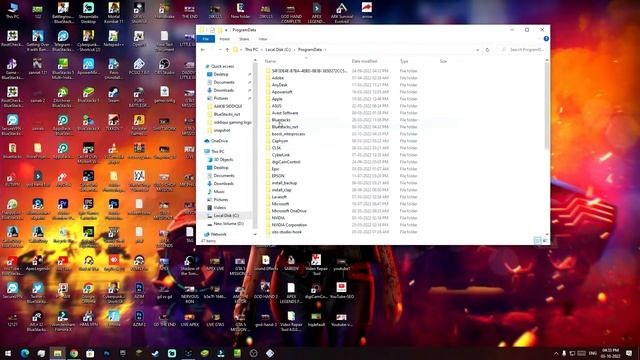
Task: Switch to Details view icon in status bar
Action: [537, 241]
